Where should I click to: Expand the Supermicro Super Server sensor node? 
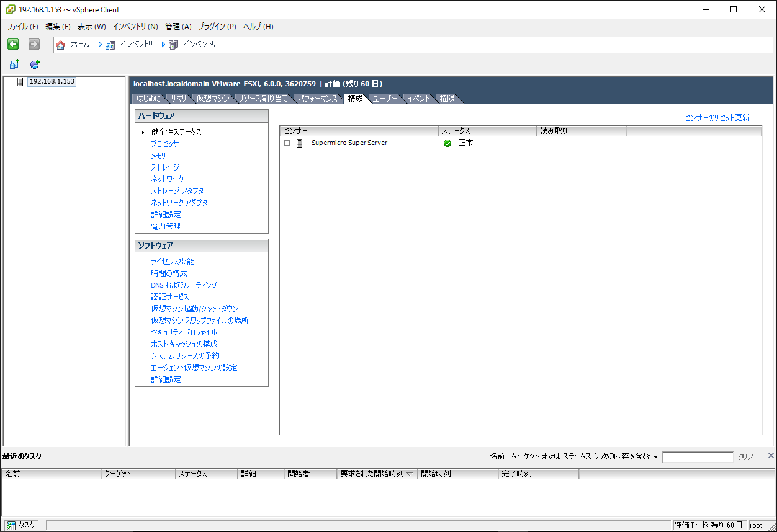(287, 143)
